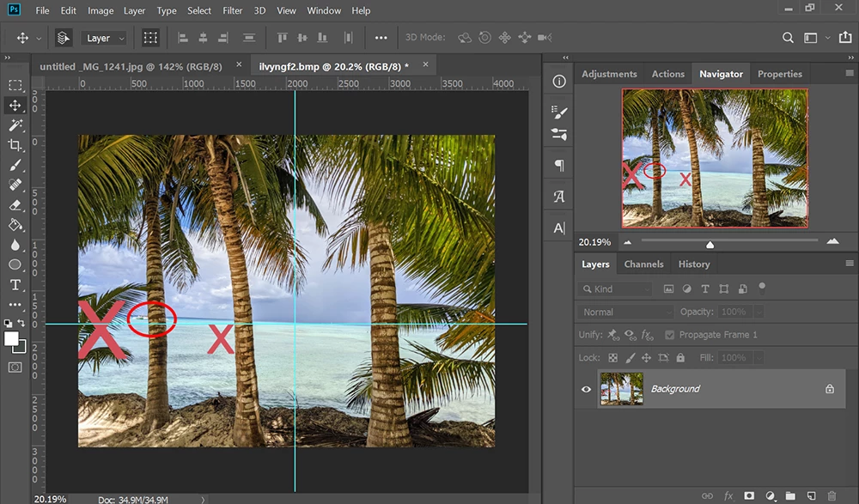Open the Normal blend mode dropdown
This screenshot has height=504, width=859.
[x=625, y=312]
